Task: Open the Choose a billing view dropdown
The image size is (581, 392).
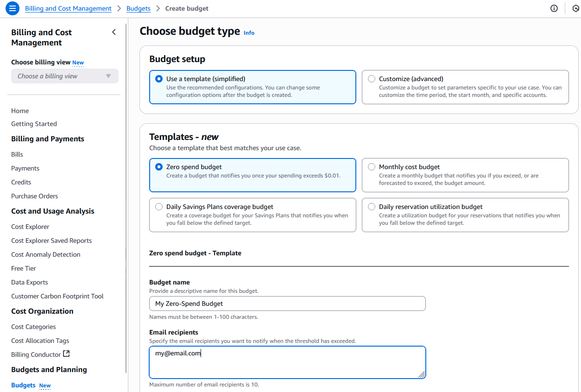Action: [64, 76]
